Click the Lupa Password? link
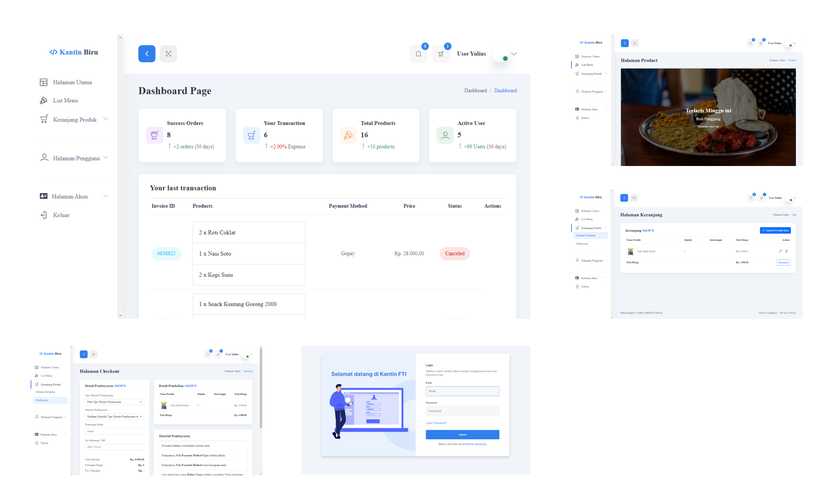This screenshot has height=504, width=821. [x=436, y=423]
